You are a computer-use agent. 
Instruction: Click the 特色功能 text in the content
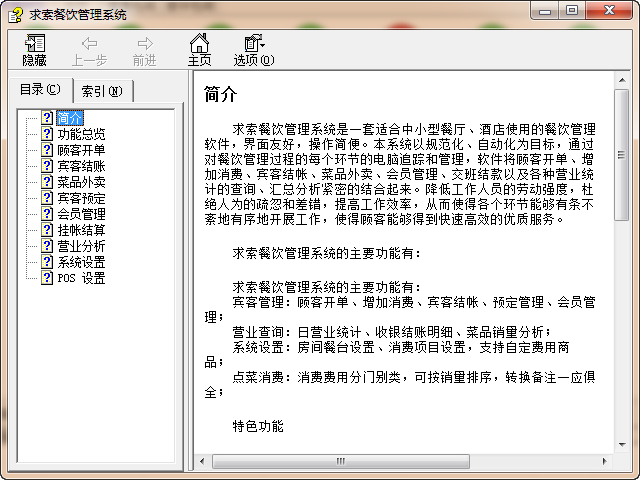click(258, 426)
